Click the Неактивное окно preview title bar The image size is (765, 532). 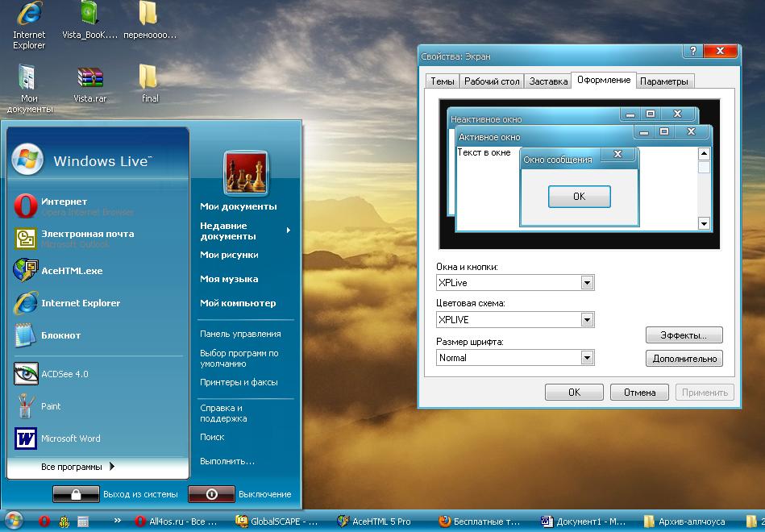click(534, 118)
